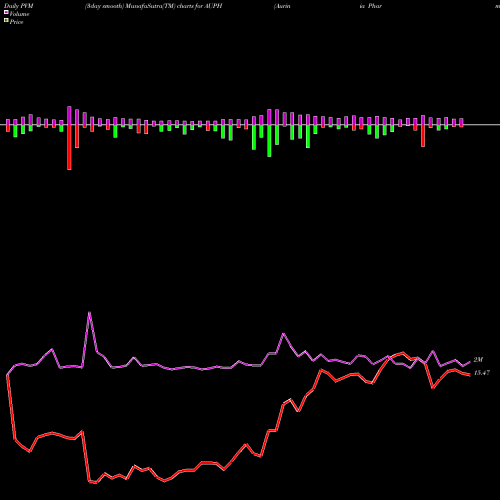Image resolution: width=500 pixels, height=500 pixels.
Task: Click the '(3day smooth) MunafaSutra(TM) charts for AUPH' heading
Action: point(153,6)
